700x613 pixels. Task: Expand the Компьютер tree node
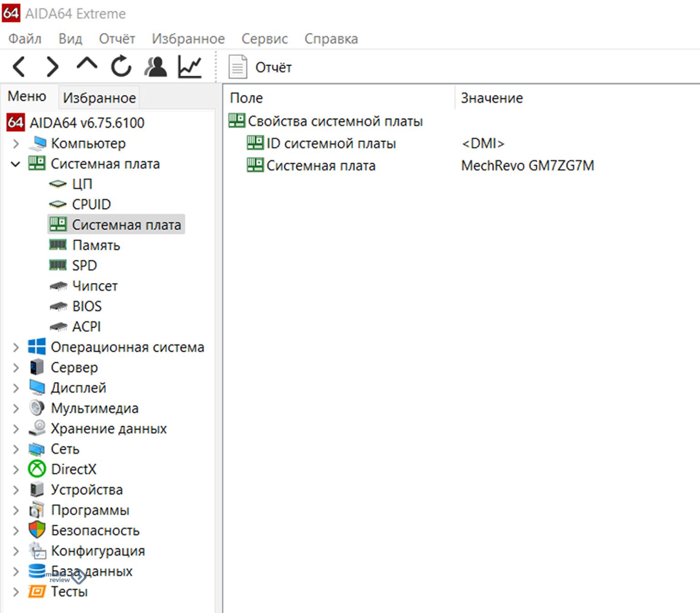click(x=15, y=144)
